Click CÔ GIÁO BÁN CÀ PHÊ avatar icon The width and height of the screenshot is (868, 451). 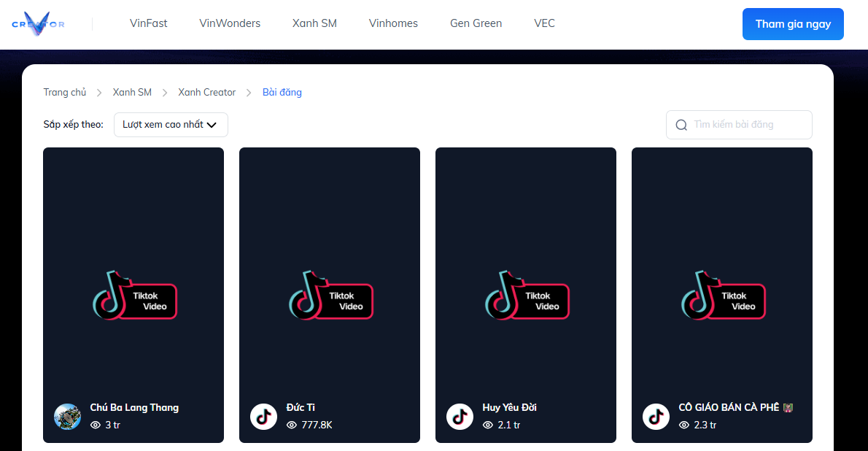pyautogui.click(x=656, y=416)
